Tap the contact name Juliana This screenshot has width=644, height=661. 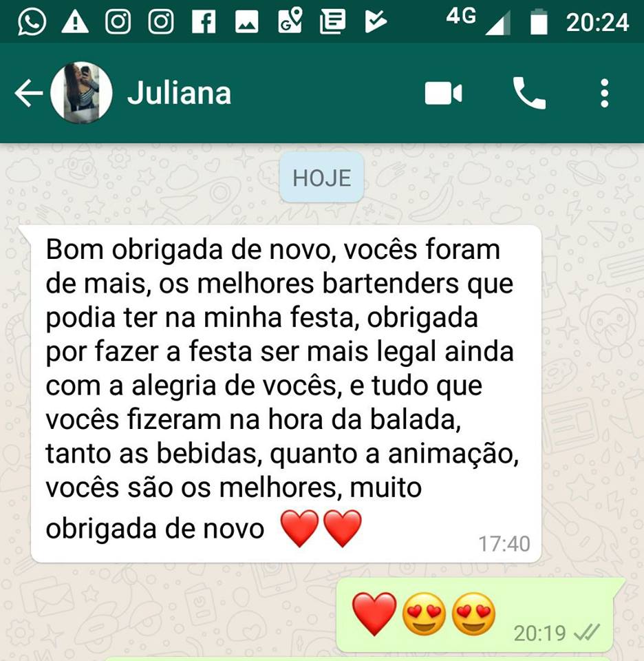180,93
